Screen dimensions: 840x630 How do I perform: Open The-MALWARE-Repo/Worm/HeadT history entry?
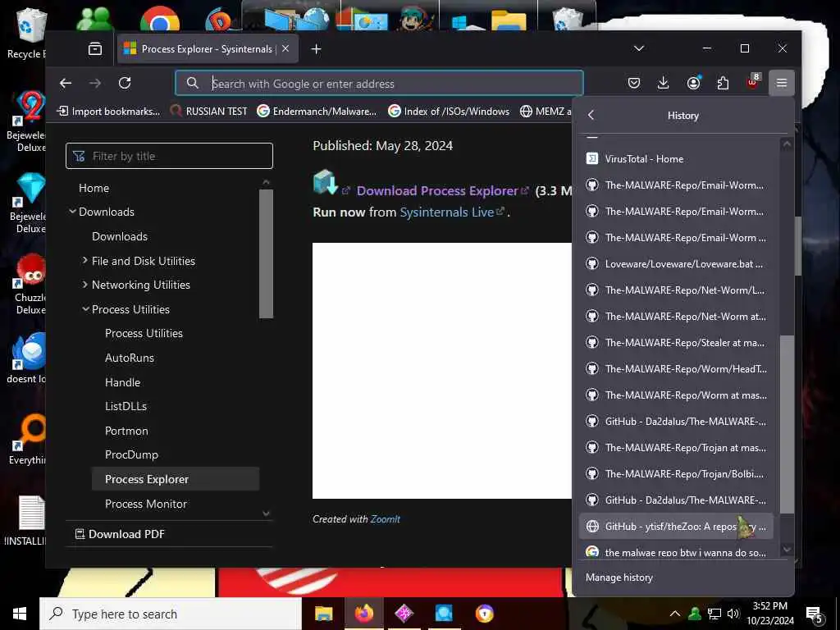pos(676,369)
